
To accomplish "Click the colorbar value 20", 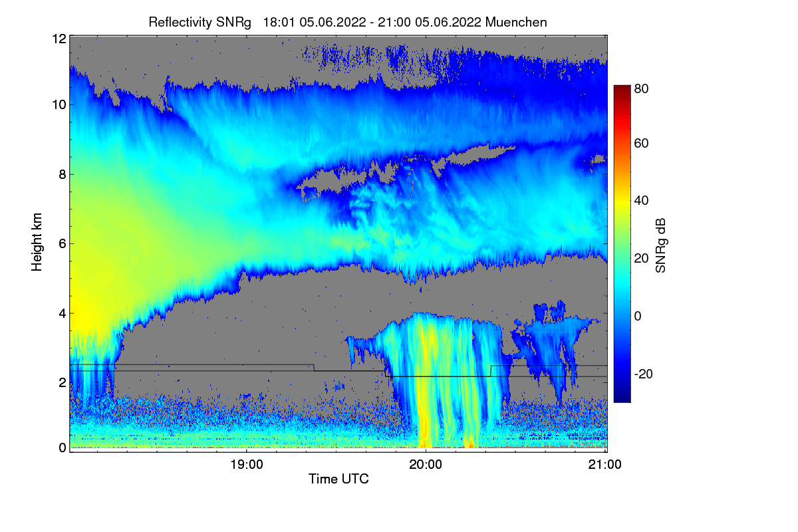I will point(642,258).
